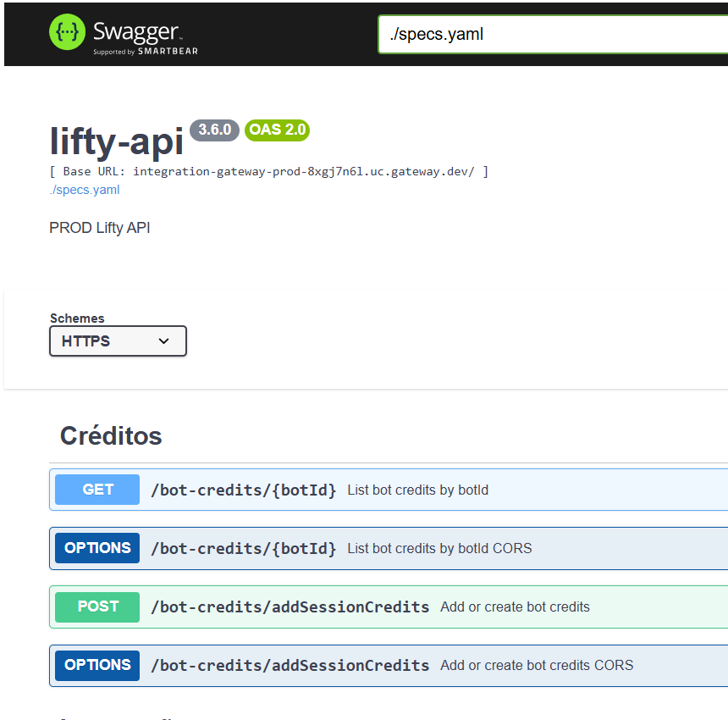Viewport: 728px width, 720px height.
Task: Click the Swagger SmartBear wordmark
Action: tap(138, 36)
